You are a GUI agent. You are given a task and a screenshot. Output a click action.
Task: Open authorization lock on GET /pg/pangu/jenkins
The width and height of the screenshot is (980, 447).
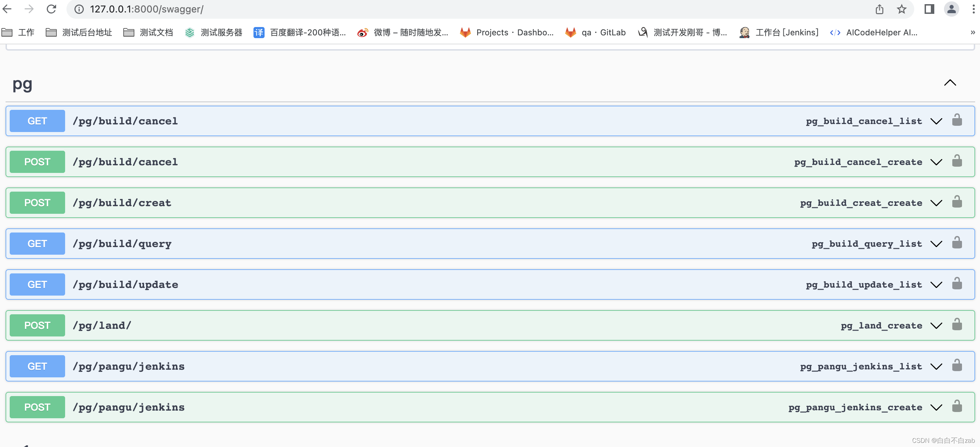[x=957, y=365]
